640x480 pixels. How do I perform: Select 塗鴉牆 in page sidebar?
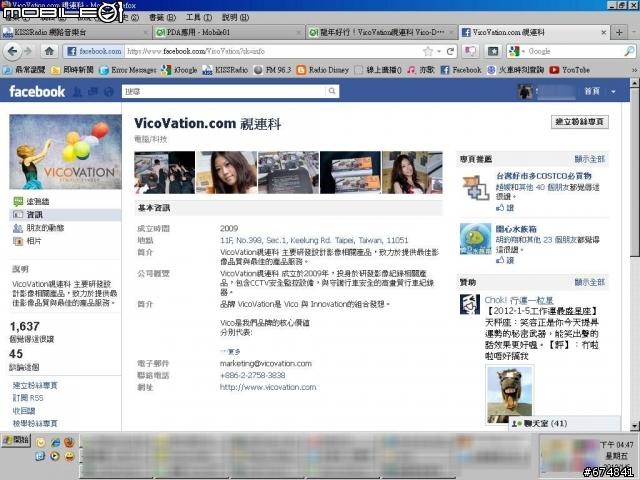point(38,201)
